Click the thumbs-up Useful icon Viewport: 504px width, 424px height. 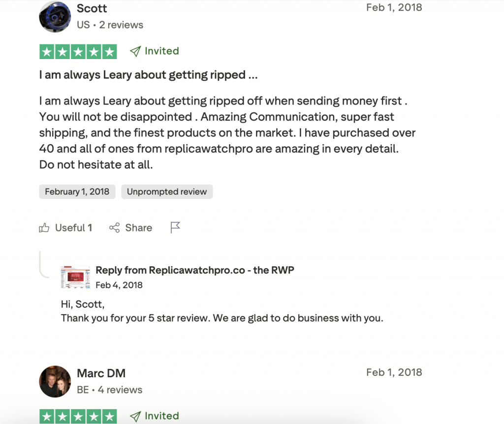tap(44, 228)
